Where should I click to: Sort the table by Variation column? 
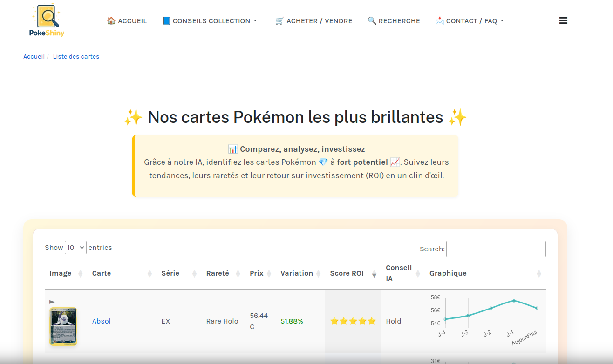(300, 273)
